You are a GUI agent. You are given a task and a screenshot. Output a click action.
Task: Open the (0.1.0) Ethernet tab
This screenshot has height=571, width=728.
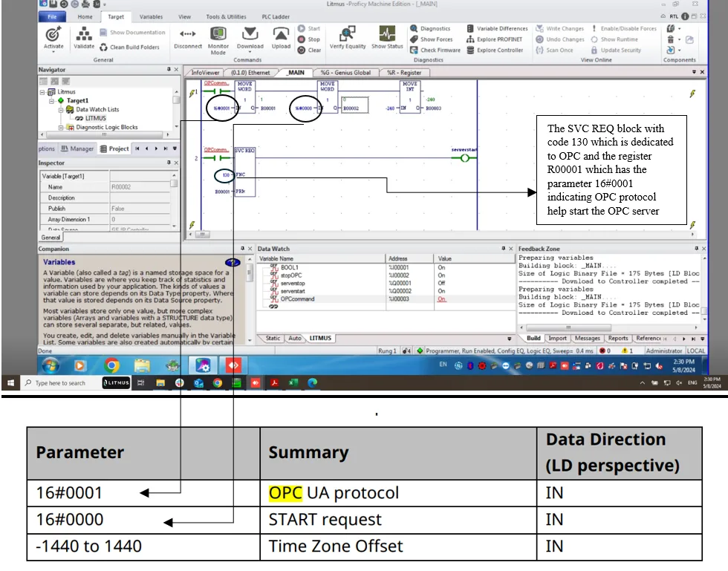click(250, 73)
